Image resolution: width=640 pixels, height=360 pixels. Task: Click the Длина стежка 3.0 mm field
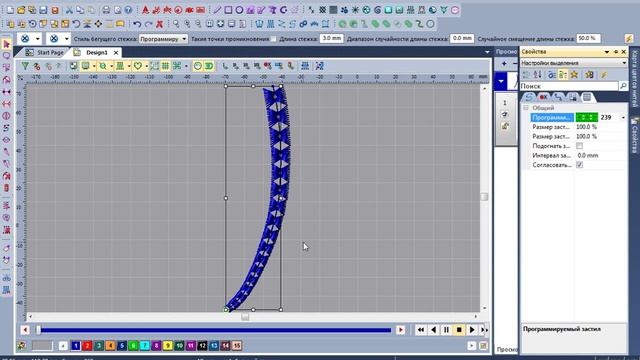331,38
